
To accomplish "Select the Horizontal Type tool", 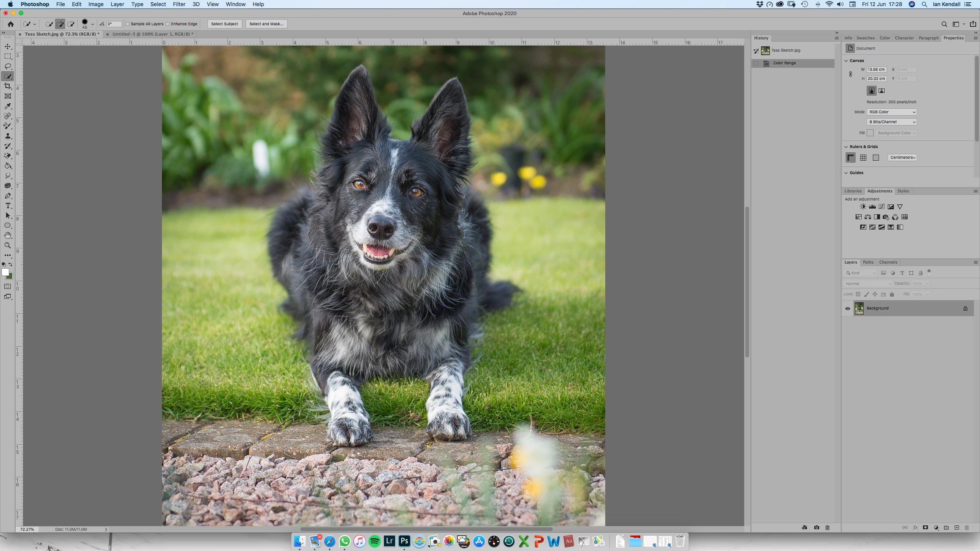I will tap(8, 205).
